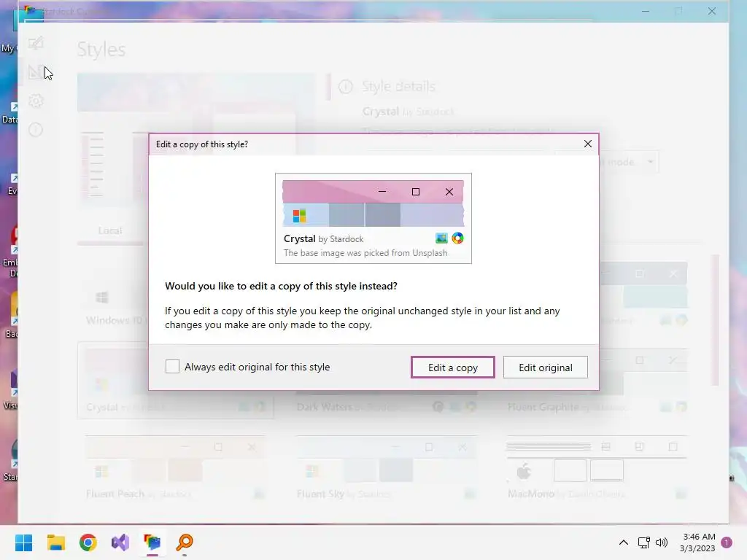Click the 'Edit a copy' button

pos(452,367)
